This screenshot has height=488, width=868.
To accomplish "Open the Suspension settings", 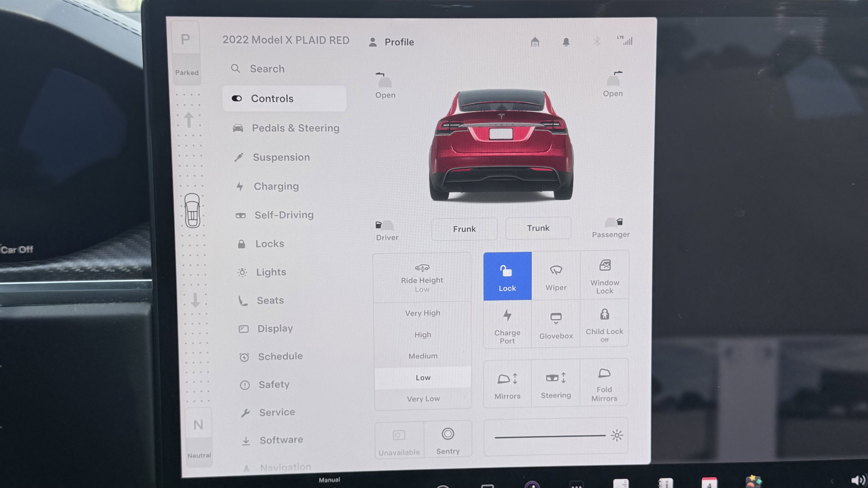I will [x=272, y=157].
